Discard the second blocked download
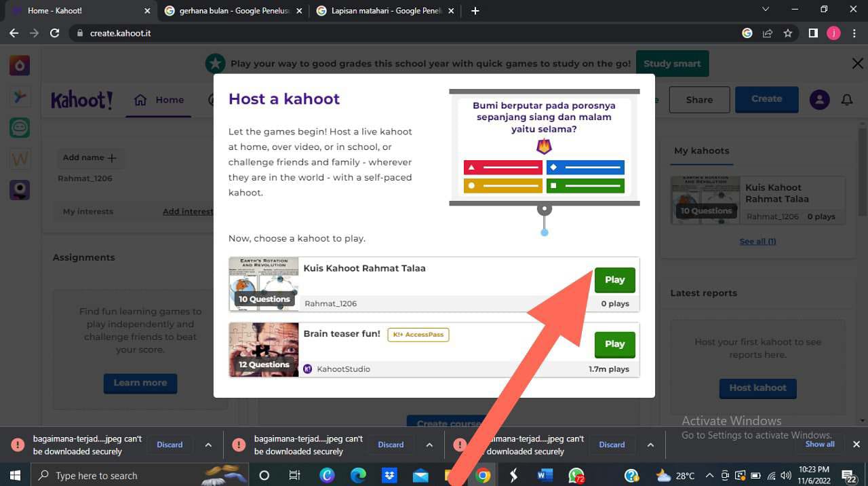The image size is (868, 486). click(391, 445)
